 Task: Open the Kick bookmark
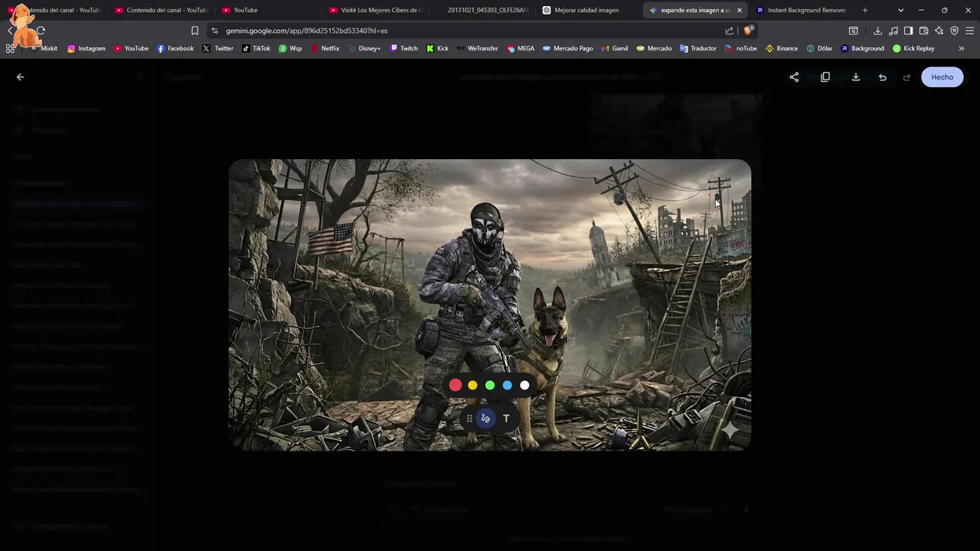tap(437, 48)
